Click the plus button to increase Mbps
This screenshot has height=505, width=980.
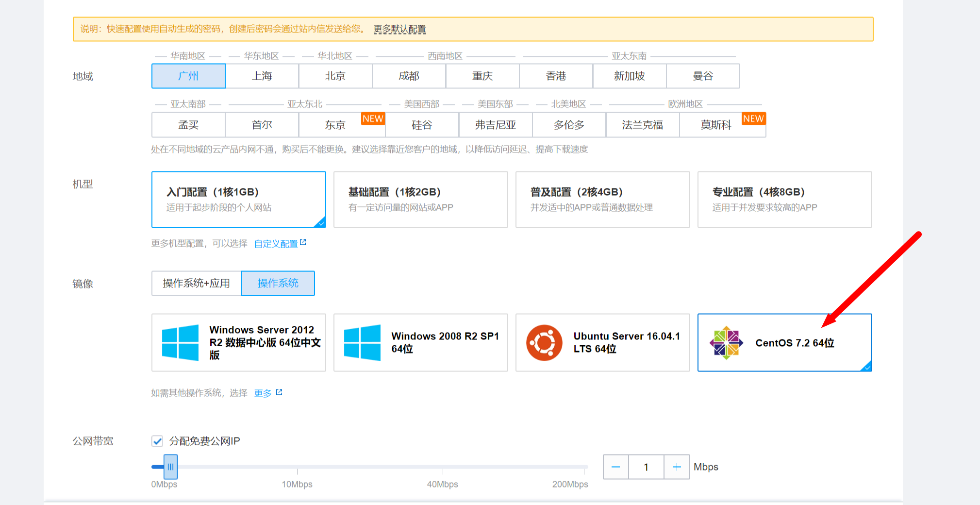tap(677, 467)
